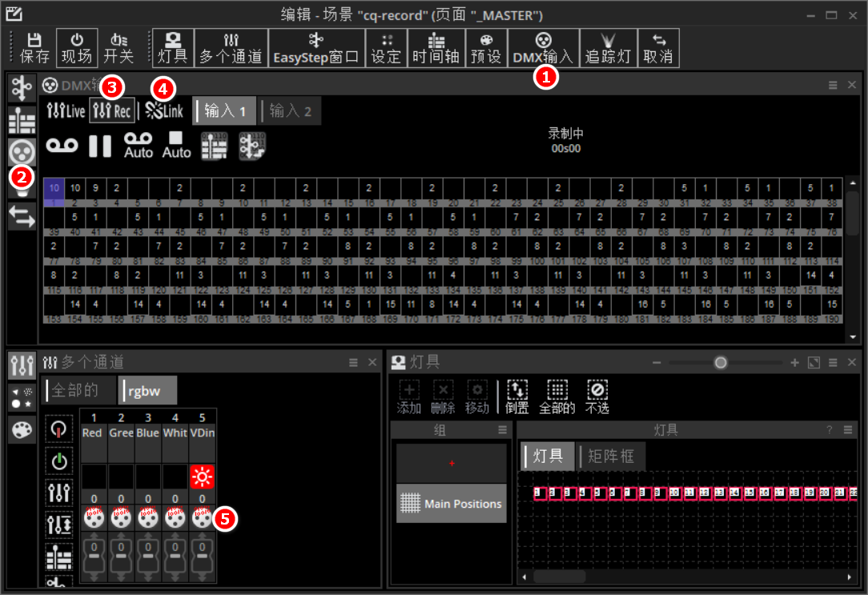The image size is (868, 595).
Task: Toggle the Rec mode in DMX input
Action: 112,111
